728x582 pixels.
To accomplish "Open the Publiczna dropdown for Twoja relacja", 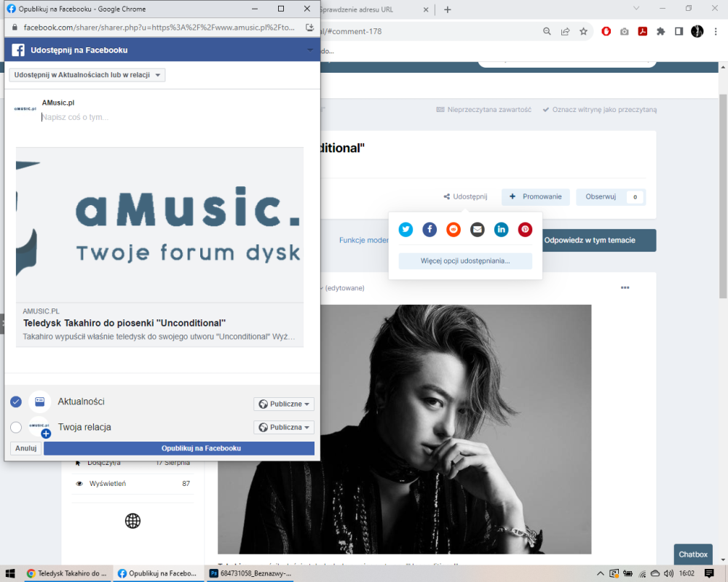I will click(284, 428).
